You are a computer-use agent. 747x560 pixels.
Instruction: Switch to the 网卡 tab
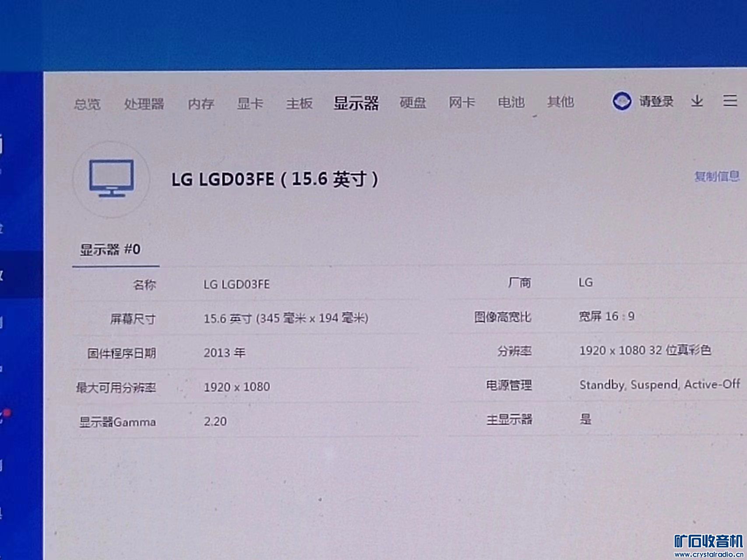tap(462, 102)
